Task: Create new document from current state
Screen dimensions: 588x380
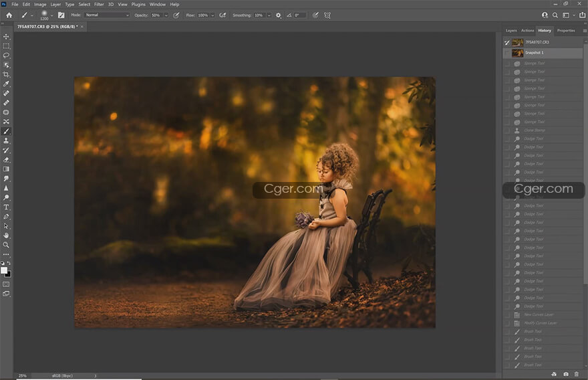Action: coord(554,374)
